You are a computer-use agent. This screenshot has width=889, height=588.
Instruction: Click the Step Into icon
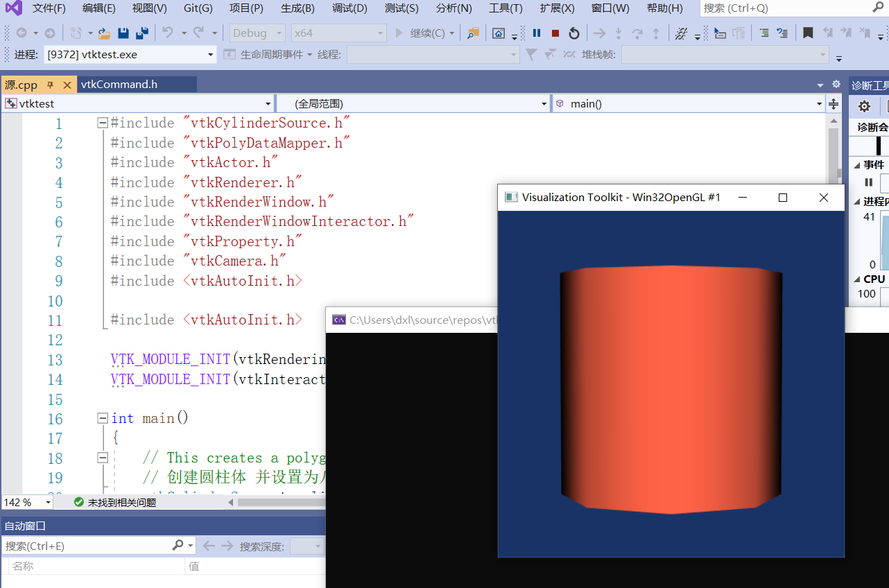[618, 33]
